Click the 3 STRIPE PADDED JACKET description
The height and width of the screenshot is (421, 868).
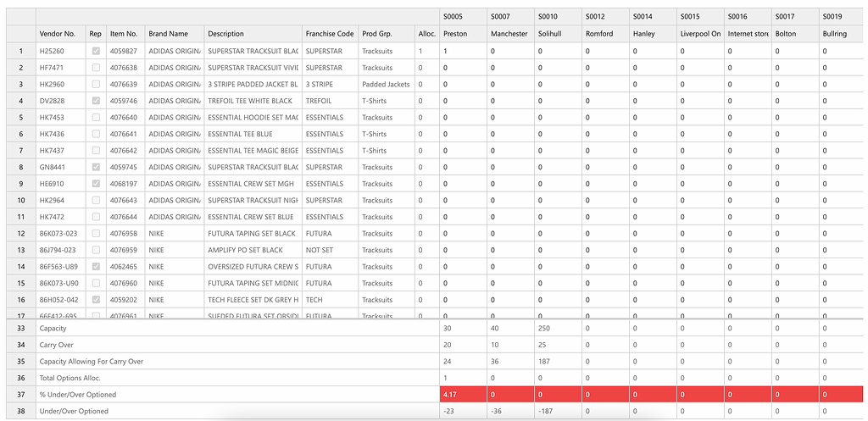253,84
